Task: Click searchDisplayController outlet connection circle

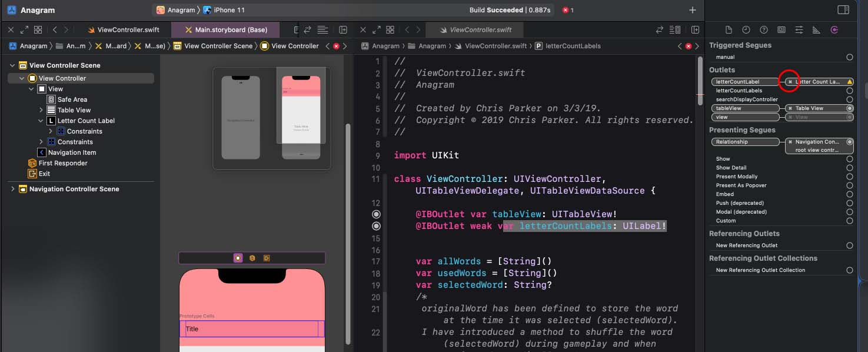Action: pyautogui.click(x=849, y=99)
